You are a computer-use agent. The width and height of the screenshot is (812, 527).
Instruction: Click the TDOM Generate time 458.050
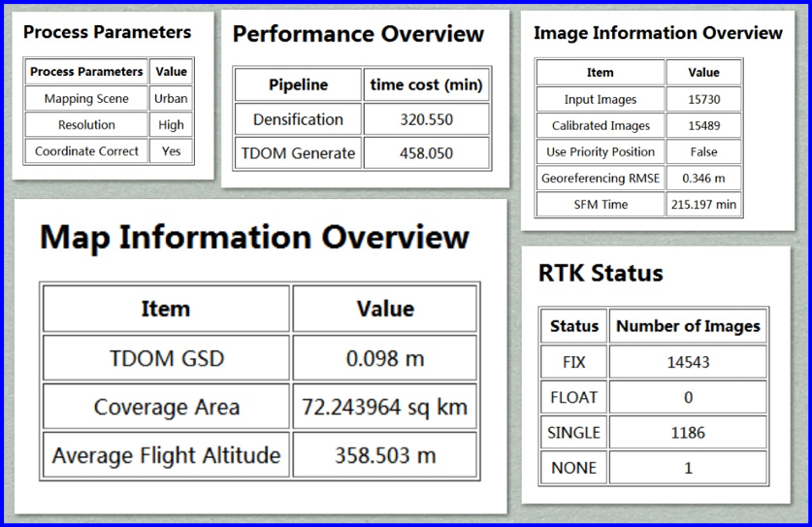point(427,152)
